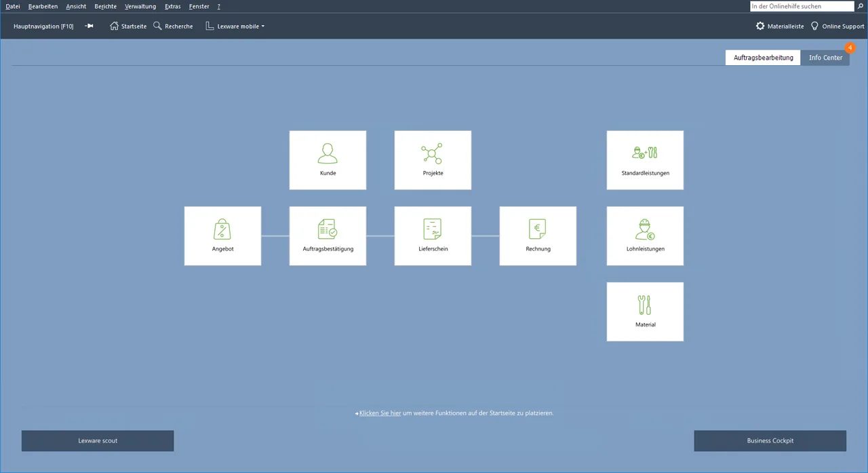868x473 pixels.
Task: Click Hauptnavigation [F10] in the toolbar
Action: (43, 26)
